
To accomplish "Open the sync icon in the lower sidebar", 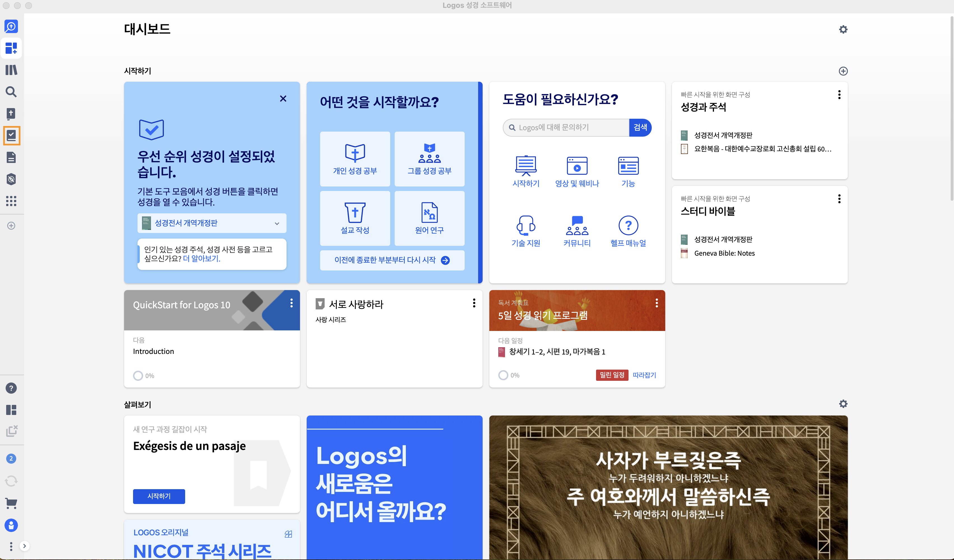I will (x=11, y=480).
